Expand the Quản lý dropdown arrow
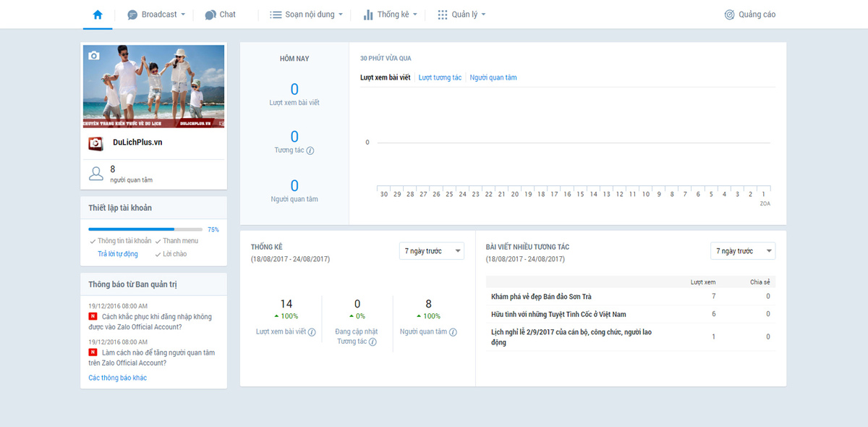 coord(483,14)
